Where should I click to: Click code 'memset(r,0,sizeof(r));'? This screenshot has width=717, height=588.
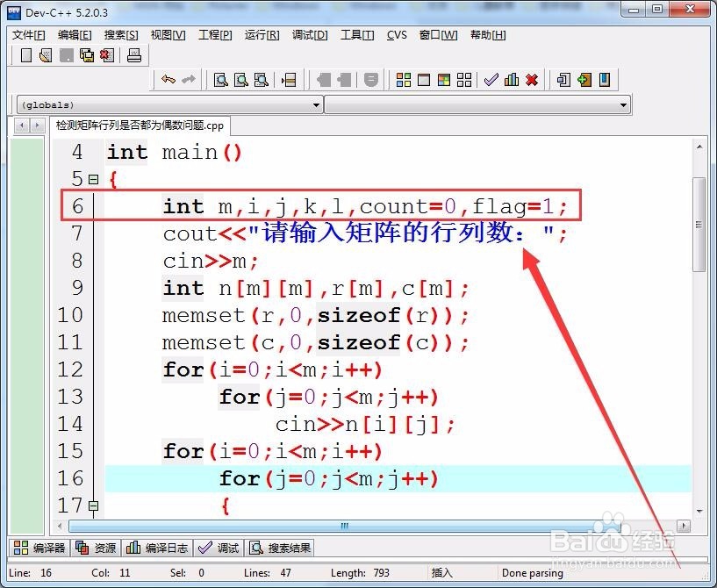316,315
